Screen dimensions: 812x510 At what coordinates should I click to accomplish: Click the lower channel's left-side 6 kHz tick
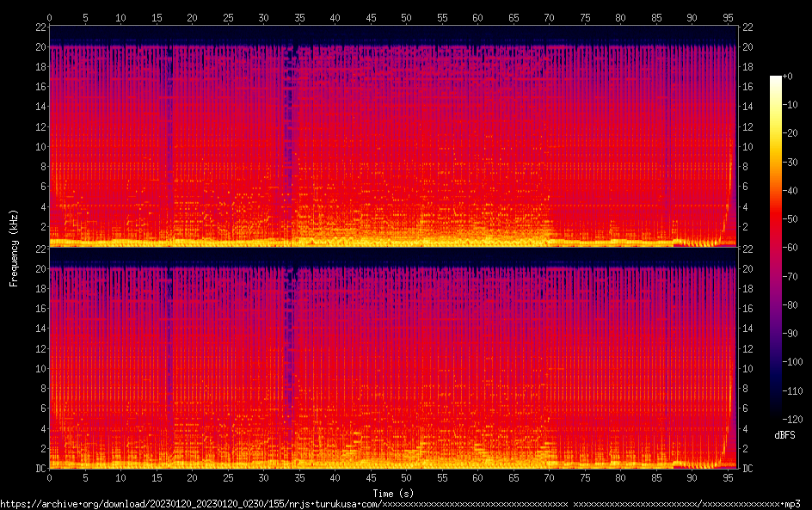40,409
